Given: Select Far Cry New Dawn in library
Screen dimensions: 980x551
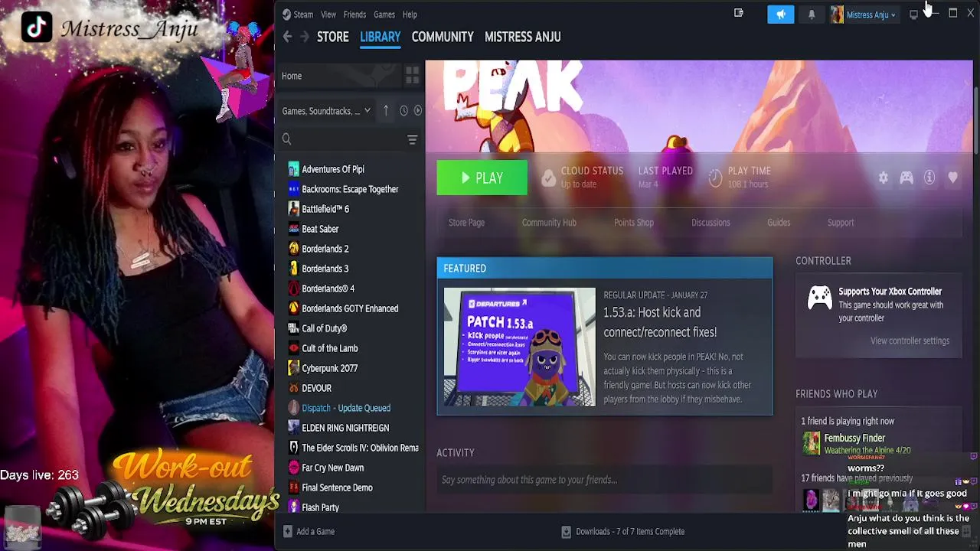Looking at the screenshot, I should point(333,468).
